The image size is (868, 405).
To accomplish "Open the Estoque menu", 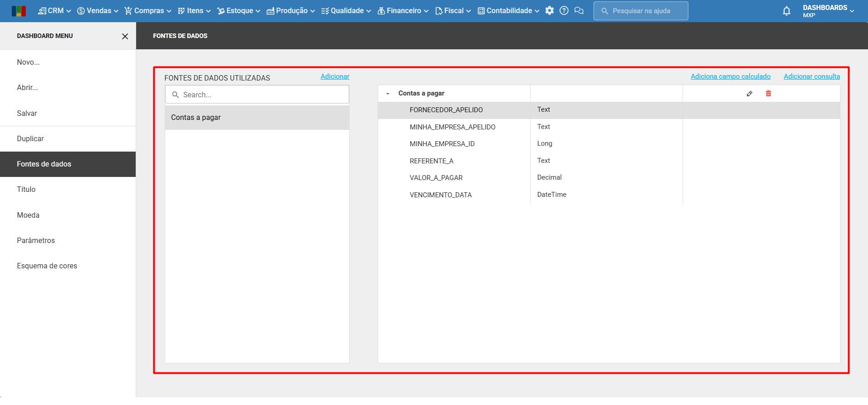I will [x=238, y=11].
